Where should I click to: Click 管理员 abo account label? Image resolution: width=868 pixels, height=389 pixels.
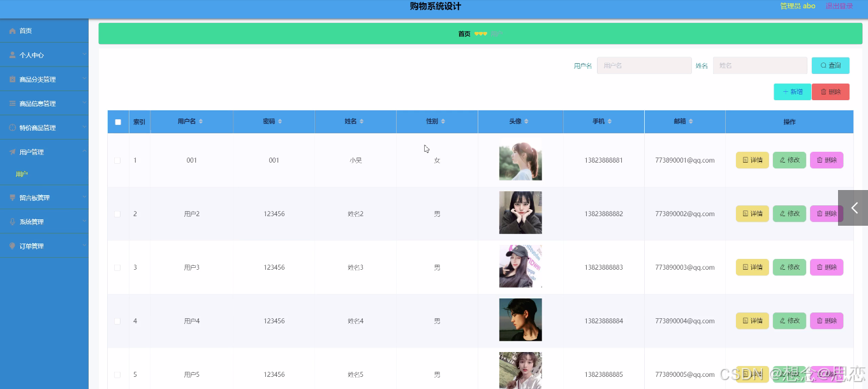[798, 6]
